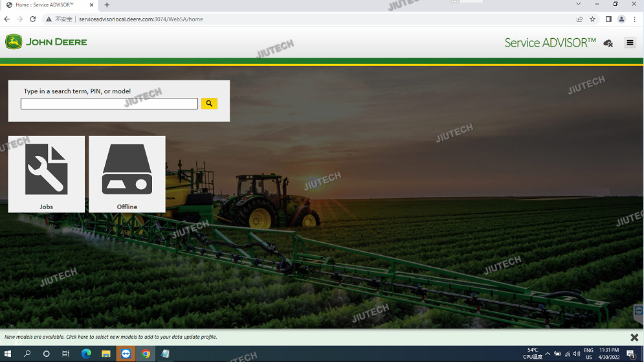Open the Chrome three-dot menu
The width and height of the screenshot is (644, 362).
tap(634, 19)
